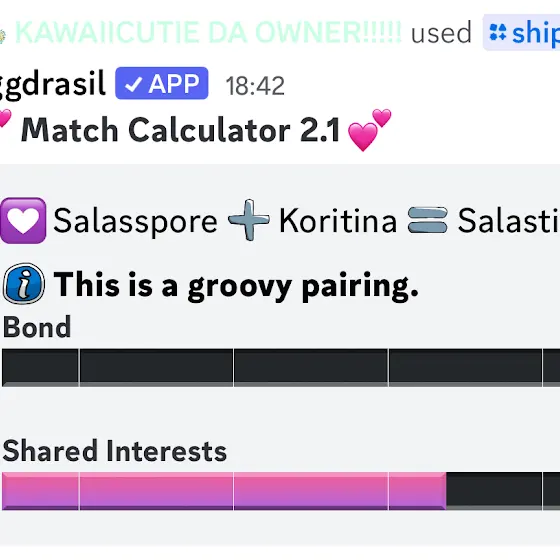Click the empty Bond progress bar
The image size is (560, 560).
pyautogui.click(x=281, y=368)
